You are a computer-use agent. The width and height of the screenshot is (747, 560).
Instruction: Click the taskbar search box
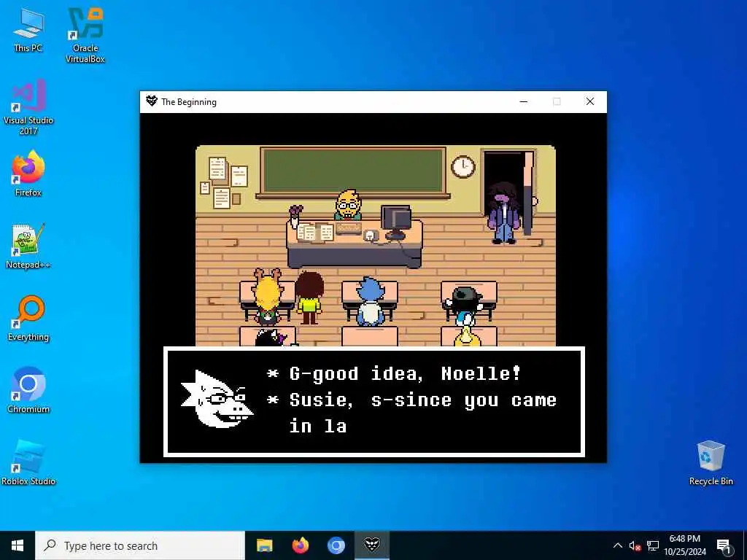pos(140,545)
